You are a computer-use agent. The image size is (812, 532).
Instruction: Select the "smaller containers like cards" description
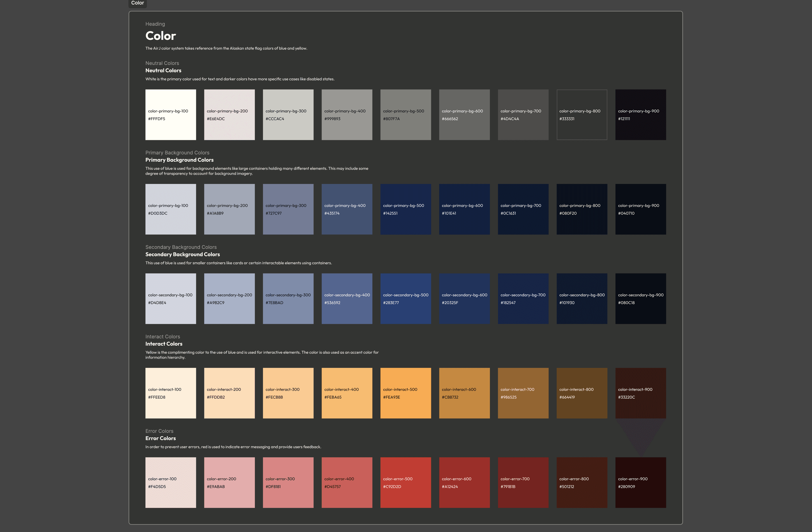[238, 263]
